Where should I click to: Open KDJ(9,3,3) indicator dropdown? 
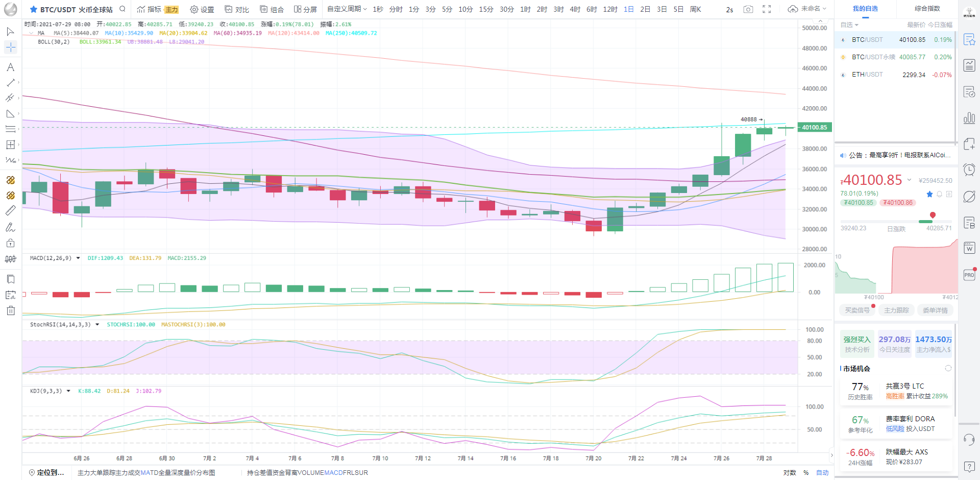[68, 391]
